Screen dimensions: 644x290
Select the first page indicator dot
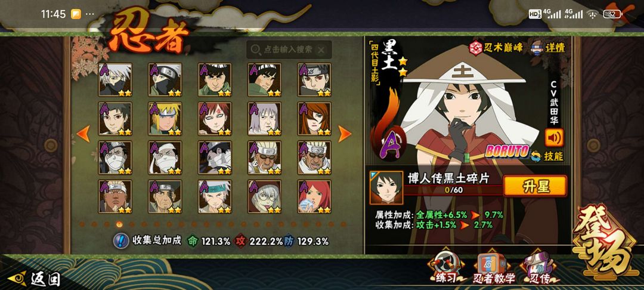(x=82, y=224)
